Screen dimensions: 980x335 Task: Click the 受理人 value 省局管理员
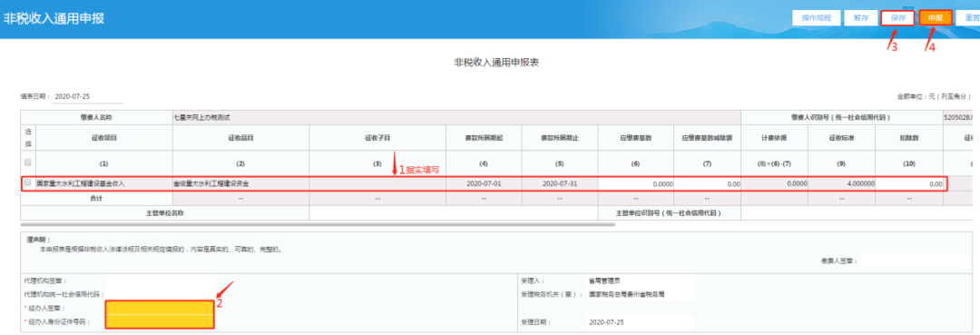(604, 281)
